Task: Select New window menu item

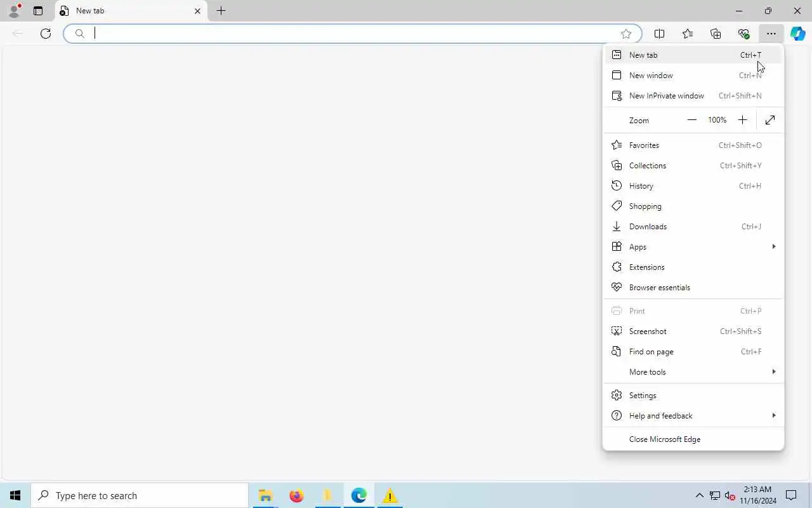Action: 693,76
